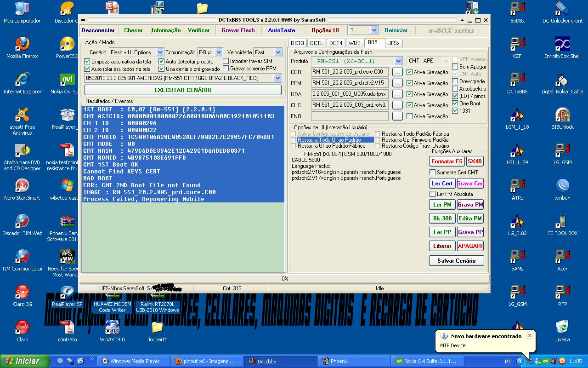Click the Liberar button
Viewport: 588px width, 368px height.
pyautogui.click(x=442, y=246)
